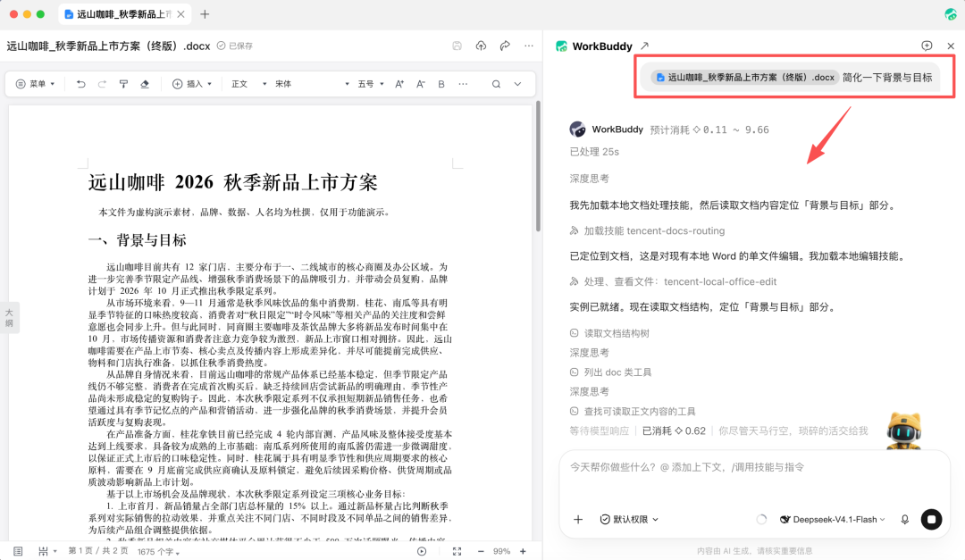This screenshot has height=560, width=965.
Task: Stop generation with the black stop button
Action: click(932, 520)
